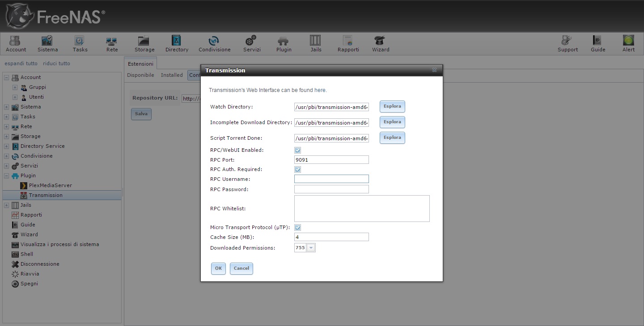
Task: Expand the Gruppi tree node
Action: (x=15, y=87)
